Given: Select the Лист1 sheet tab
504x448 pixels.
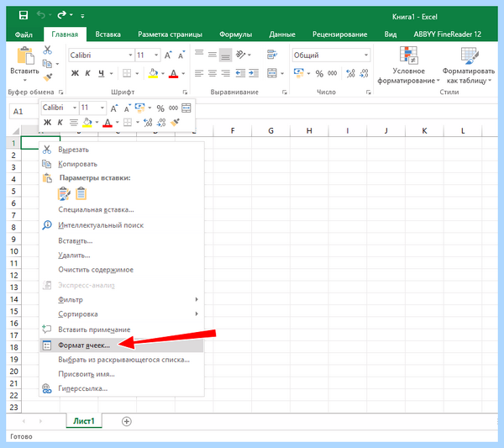Looking at the screenshot, I should click(x=84, y=421).
